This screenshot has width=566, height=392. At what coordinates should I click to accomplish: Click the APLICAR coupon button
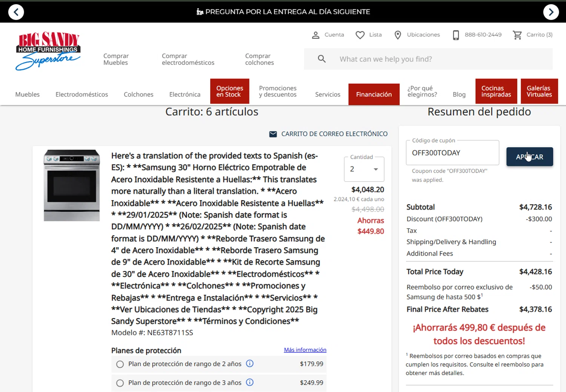pyautogui.click(x=529, y=156)
